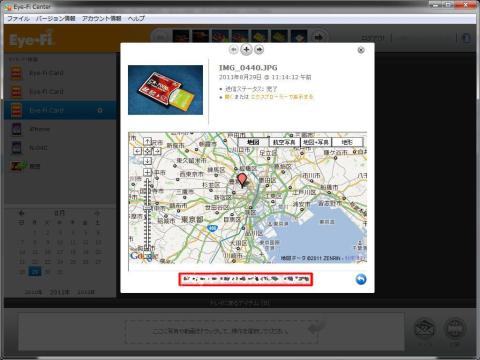The height and width of the screenshot is (360, 480).
Task: Click the 世田谷区 label on the map
Action: [217, 207]
